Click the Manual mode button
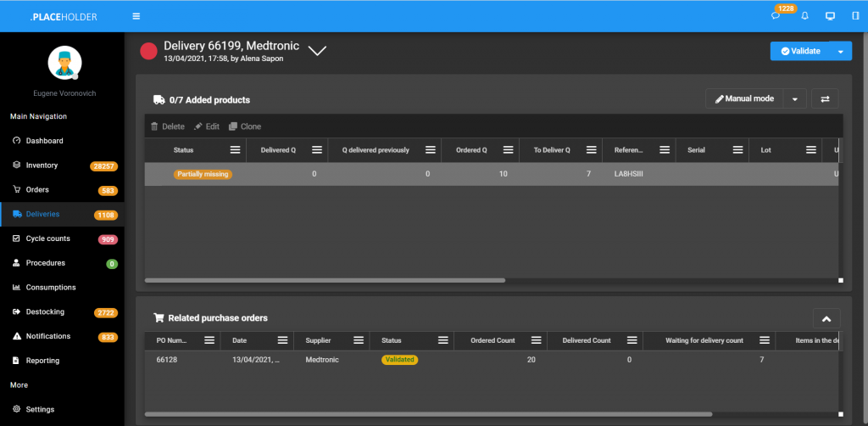This screenshot has width=868, height=426. (744, 99)
